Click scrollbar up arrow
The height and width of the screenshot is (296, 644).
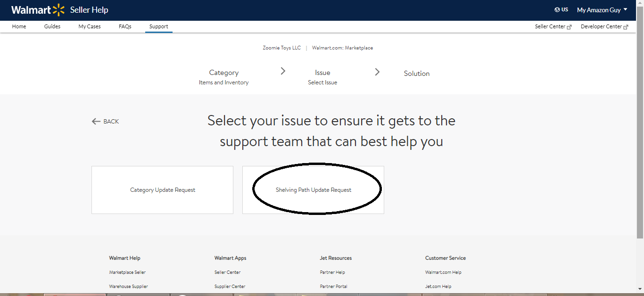(x=640, y=3)
